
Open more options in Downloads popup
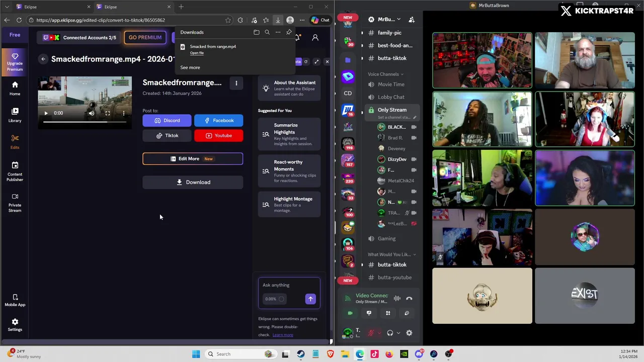278,32
